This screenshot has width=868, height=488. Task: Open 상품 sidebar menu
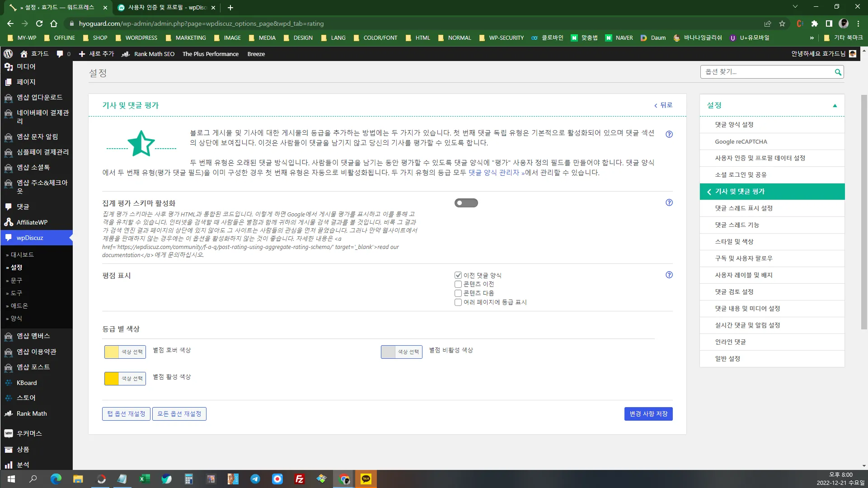click(36, 449)
